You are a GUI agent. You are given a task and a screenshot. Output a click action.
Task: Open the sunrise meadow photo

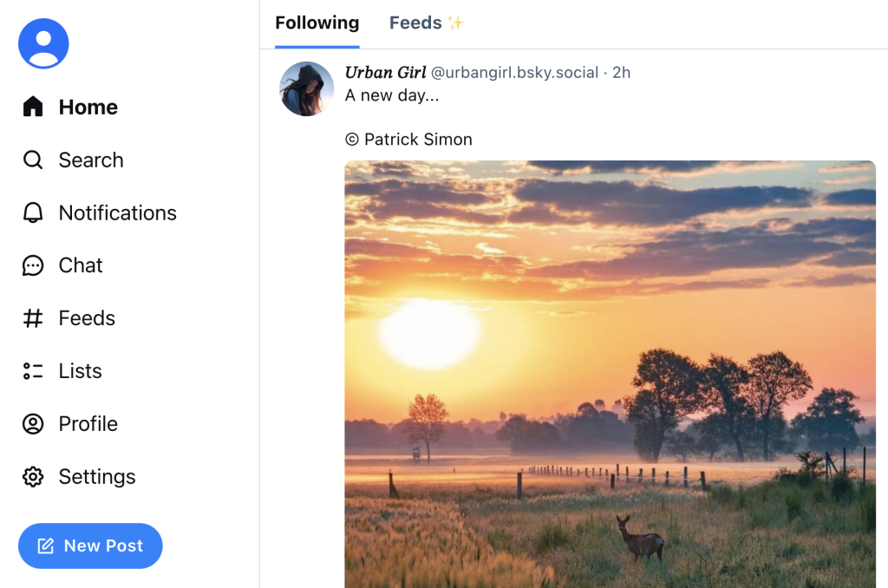pos(610,373)
